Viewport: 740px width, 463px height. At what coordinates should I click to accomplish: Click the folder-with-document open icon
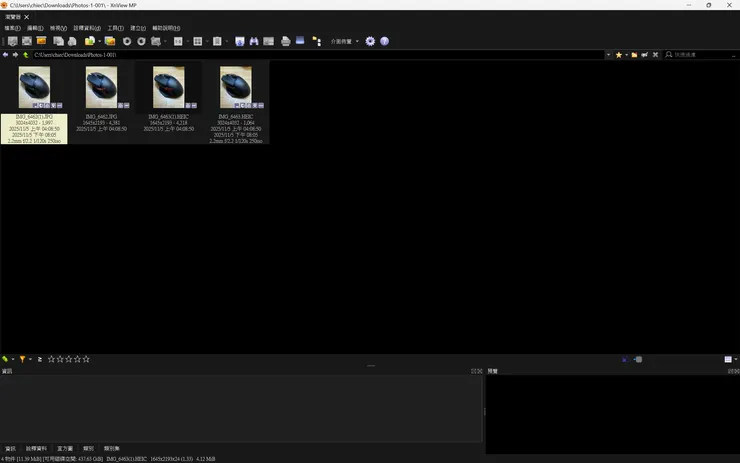click(x=89, y=42)
